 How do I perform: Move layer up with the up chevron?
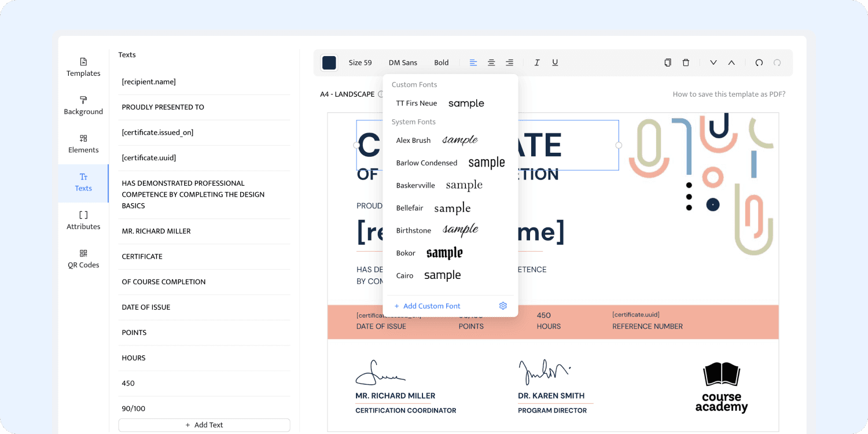tap(731, 62)
